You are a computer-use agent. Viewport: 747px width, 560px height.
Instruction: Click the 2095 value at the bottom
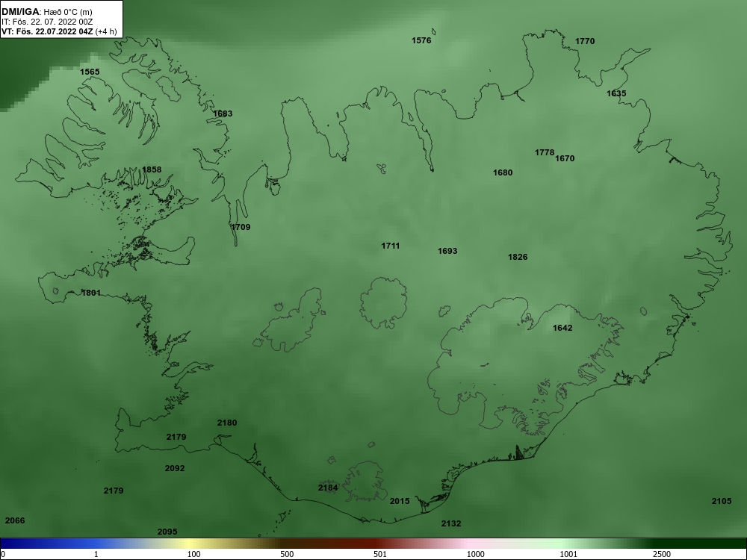pyautogui.click(x=167, y=532)
